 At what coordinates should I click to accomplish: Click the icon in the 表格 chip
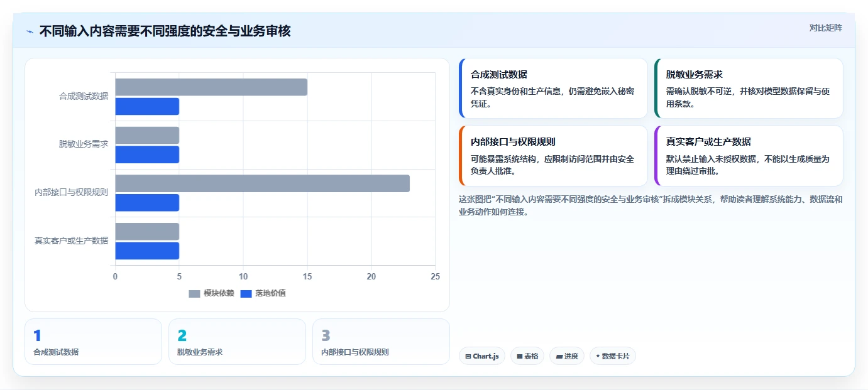[520, 357]
